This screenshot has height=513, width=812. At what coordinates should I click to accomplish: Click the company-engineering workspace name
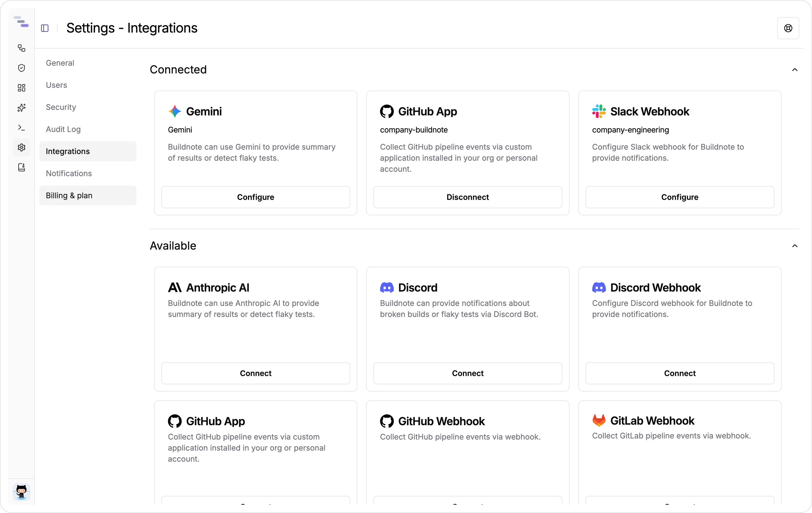(x=630, y=130)
